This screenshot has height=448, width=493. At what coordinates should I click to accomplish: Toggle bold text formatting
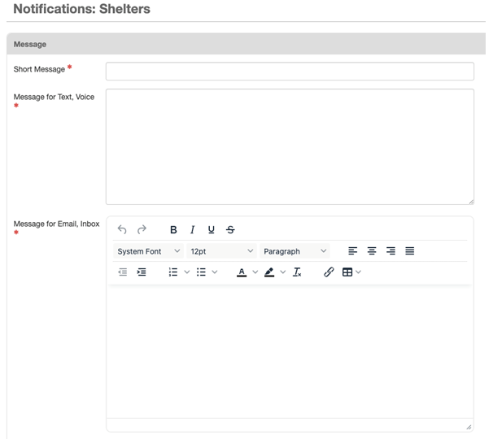[x=173, y=230]
